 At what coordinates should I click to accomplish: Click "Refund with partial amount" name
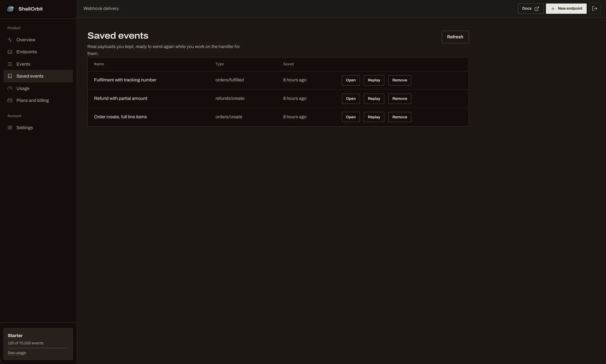click(x=121, y=98)
